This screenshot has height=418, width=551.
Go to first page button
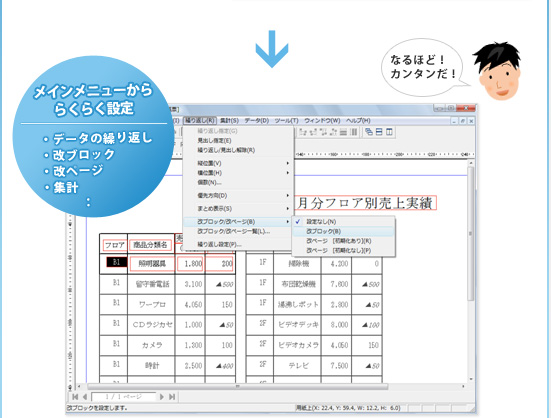[x=75, y=397]
